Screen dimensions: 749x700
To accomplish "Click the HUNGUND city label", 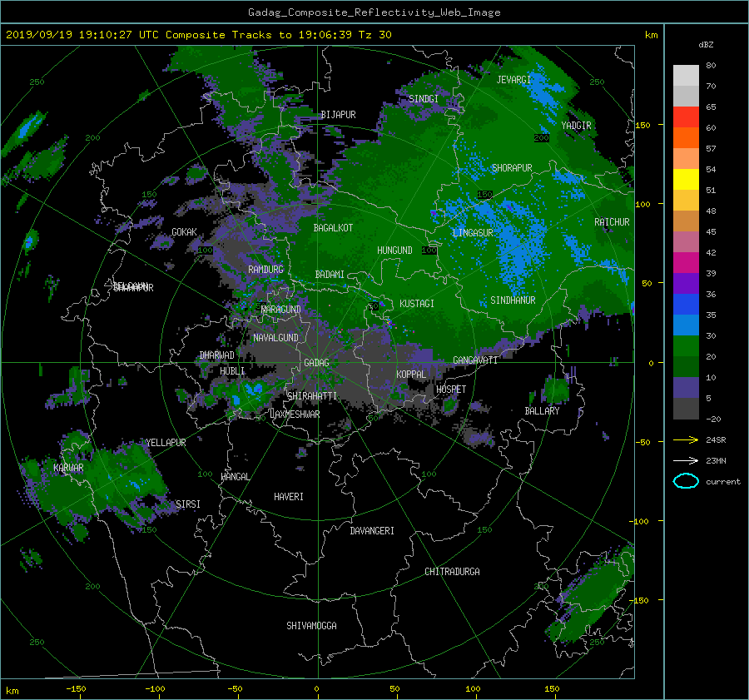I will [394, 251].
